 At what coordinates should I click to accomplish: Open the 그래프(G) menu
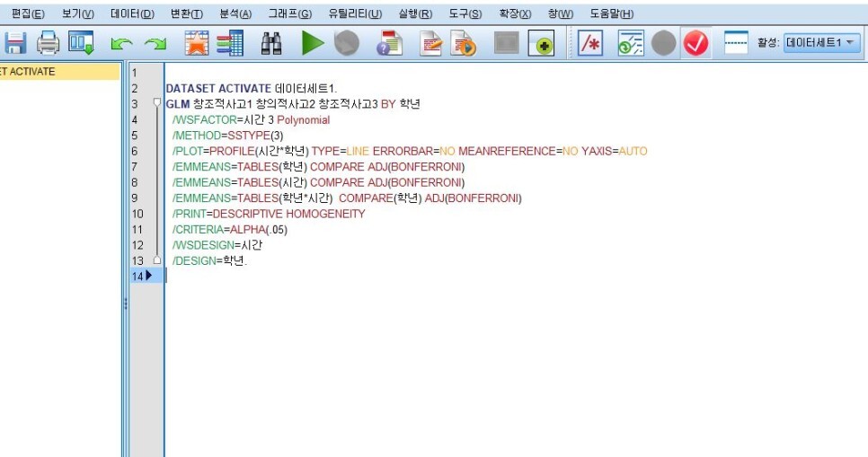coord(290,13)
